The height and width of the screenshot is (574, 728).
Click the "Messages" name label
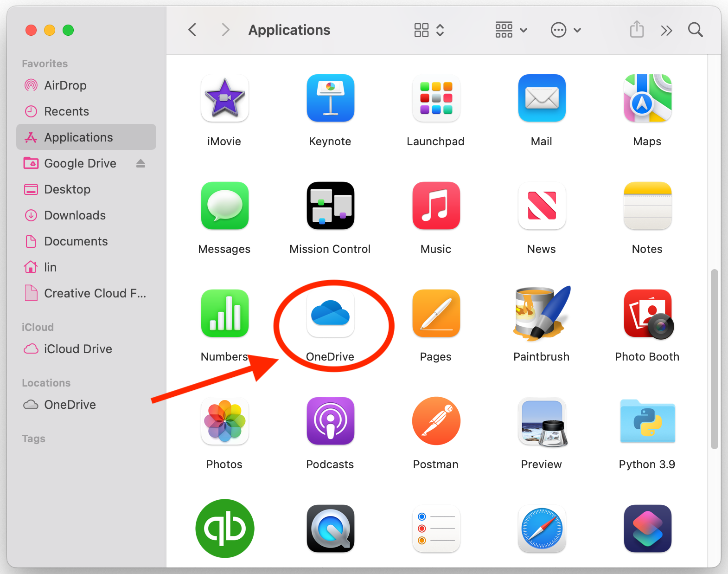(x=224, y=249)
